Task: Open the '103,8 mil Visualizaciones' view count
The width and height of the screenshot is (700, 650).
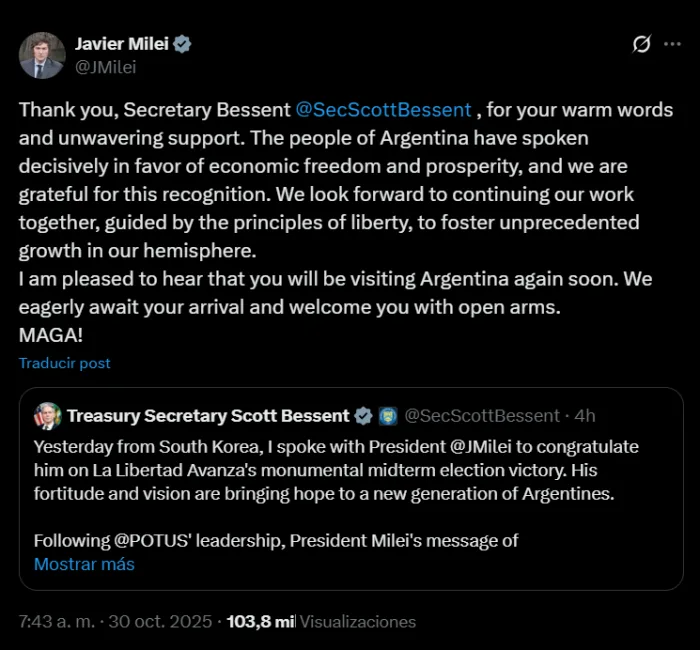Action: pyautogui.click(x=321, y=621)
